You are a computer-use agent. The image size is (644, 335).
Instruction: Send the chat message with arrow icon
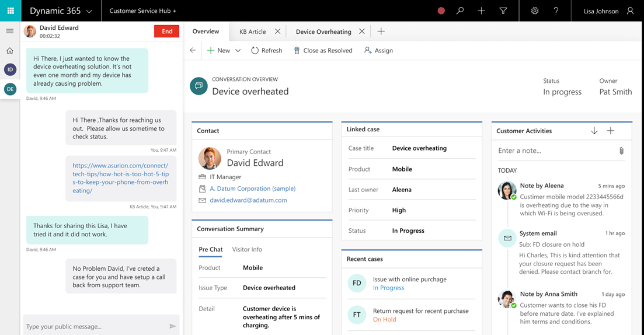[x=172, y=326]
